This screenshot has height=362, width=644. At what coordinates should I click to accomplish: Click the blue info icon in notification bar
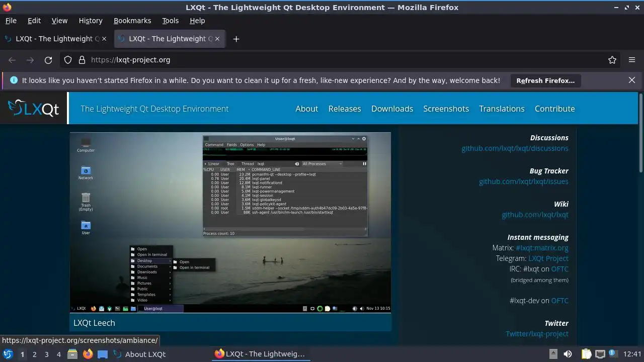coord(14,80)
